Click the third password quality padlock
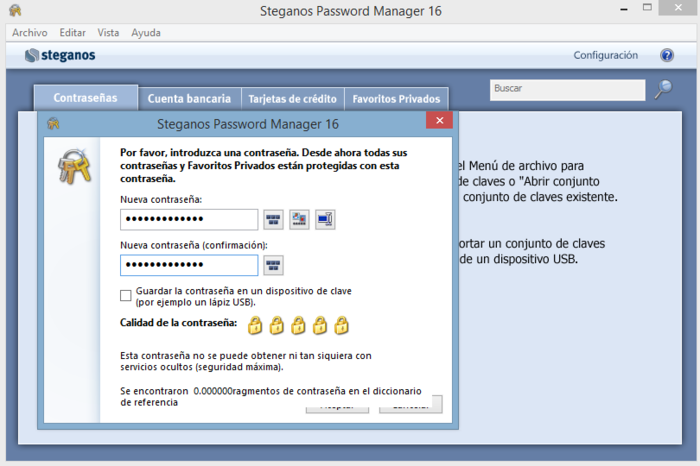This screenshot has width=700, height=466. 298,325
